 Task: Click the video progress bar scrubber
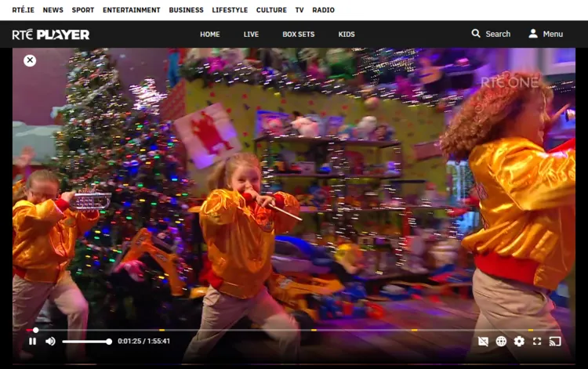35,330
